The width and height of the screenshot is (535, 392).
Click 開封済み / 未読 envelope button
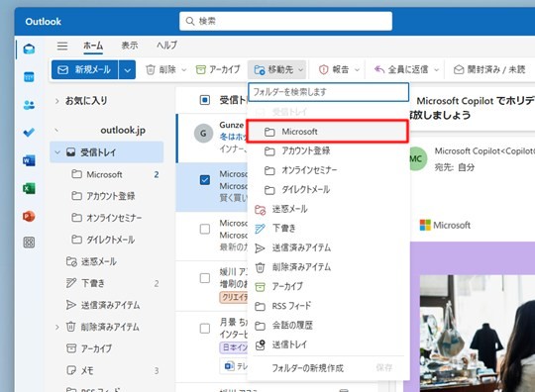489,70
